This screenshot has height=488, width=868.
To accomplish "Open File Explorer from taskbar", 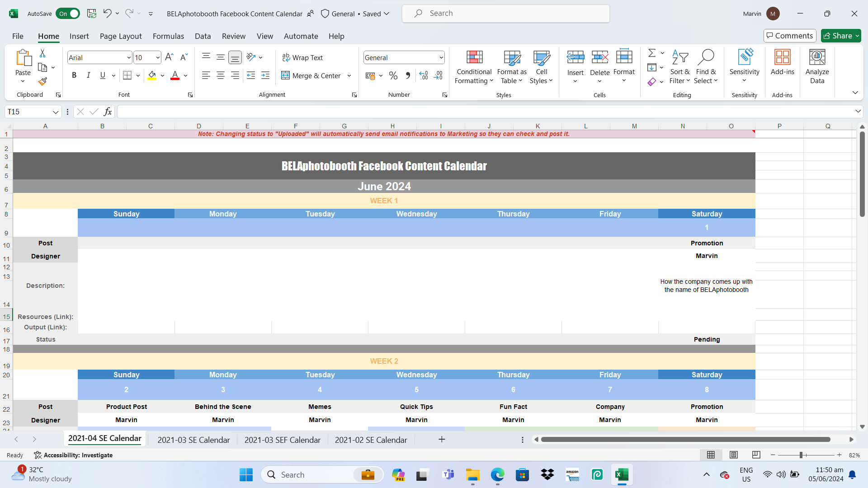I will pyautogui.click(x=473, y=475).
